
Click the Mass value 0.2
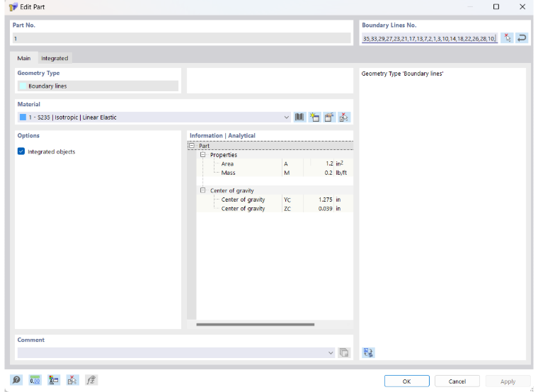(328, 173)
